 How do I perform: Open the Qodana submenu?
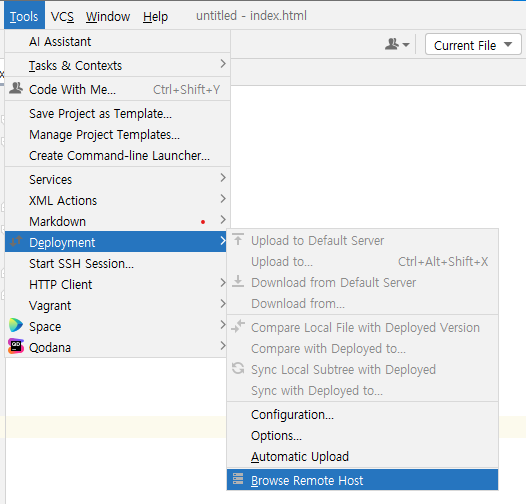click(116, 347)
